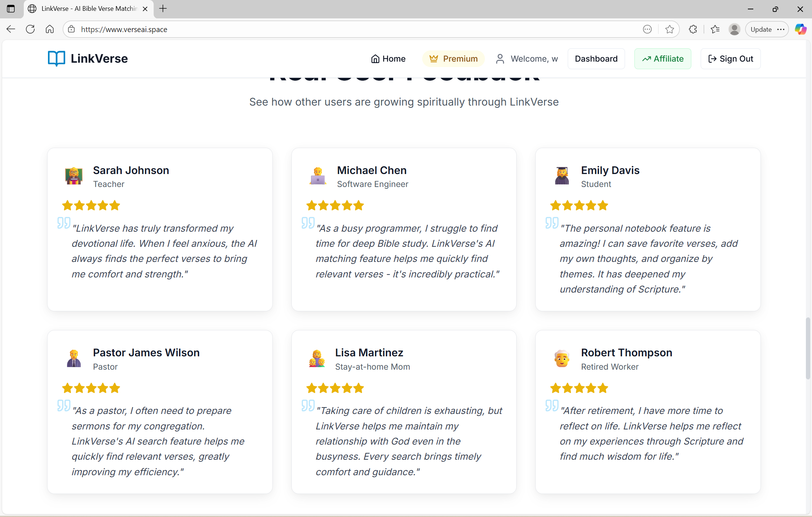Add page to favorites star icon
The width and height of the screenshot is (812, 517).
pos(669,29)
